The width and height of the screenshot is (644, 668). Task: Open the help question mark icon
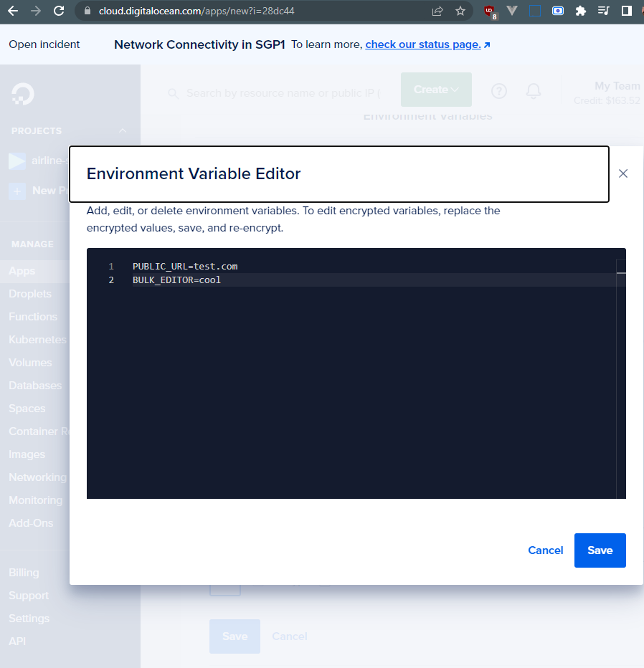[498, 92]
